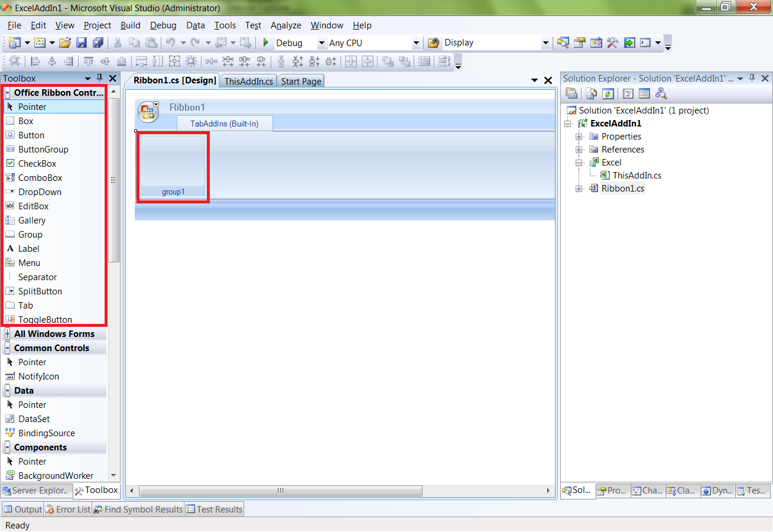Viewport: 773px width, 532px height.
Task: Collapse Common Controls toolbox section
Action: 8,348
